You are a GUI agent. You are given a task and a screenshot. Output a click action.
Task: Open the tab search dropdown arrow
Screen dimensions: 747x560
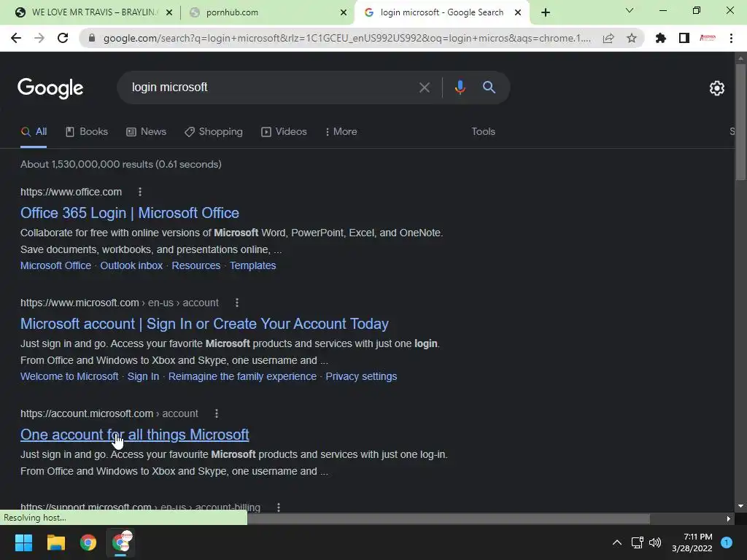(630, 10)
